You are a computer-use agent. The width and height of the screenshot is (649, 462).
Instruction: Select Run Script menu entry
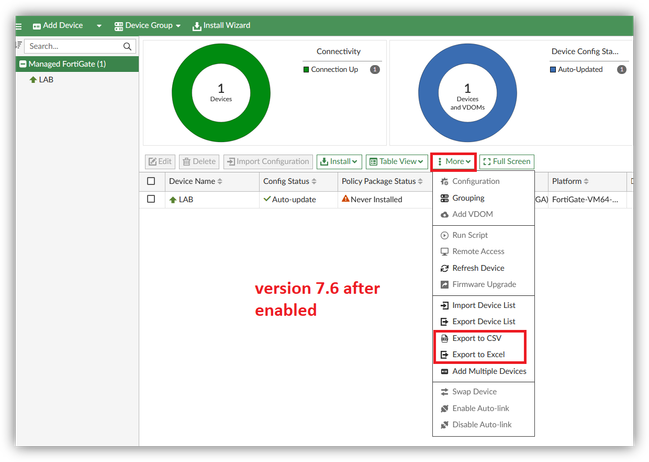(483, 235)
